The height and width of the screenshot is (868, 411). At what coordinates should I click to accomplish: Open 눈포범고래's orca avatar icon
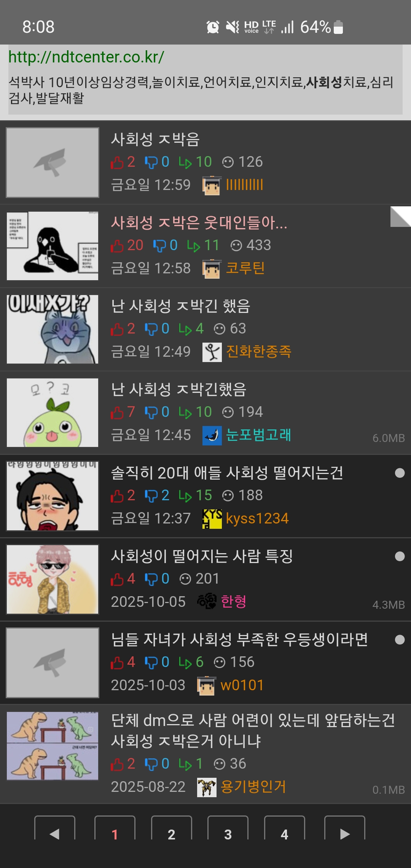pos(212,436)
